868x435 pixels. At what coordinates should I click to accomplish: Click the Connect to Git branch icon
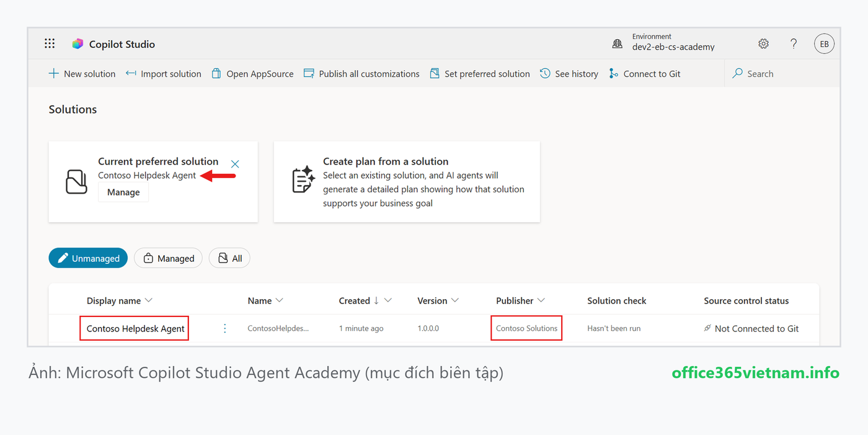coord(613,73)
